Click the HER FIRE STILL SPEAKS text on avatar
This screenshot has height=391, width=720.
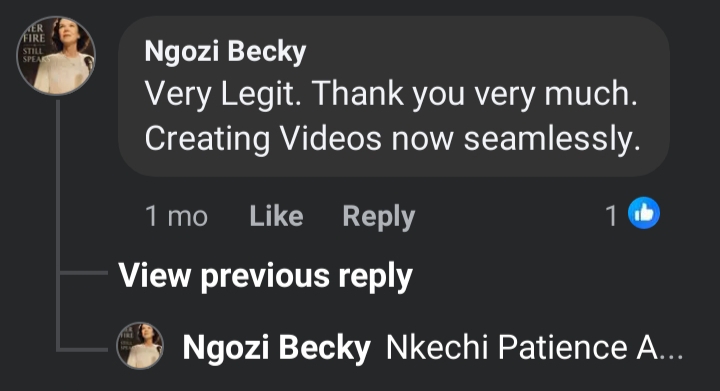35,43
